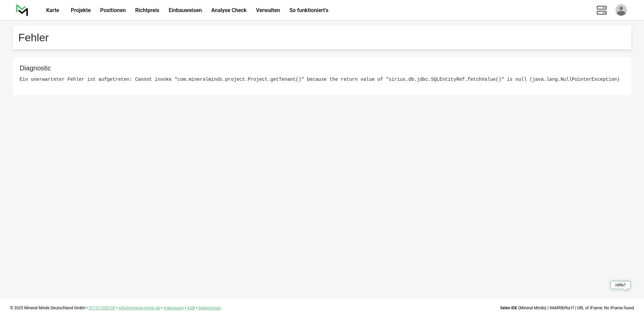The image size is (644, 316).
Task: Show the So funktioniert's page
Action: tap(309, 10)
